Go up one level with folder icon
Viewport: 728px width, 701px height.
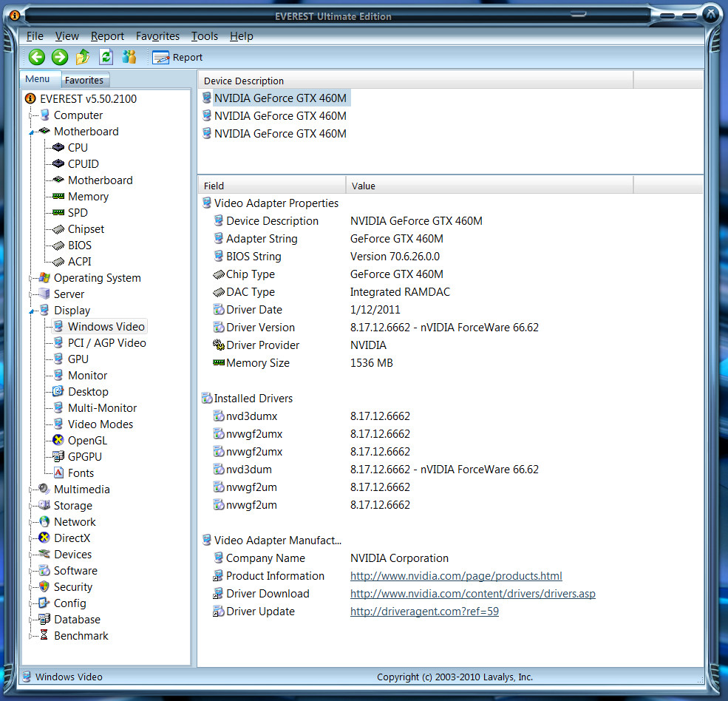[83, 57]
